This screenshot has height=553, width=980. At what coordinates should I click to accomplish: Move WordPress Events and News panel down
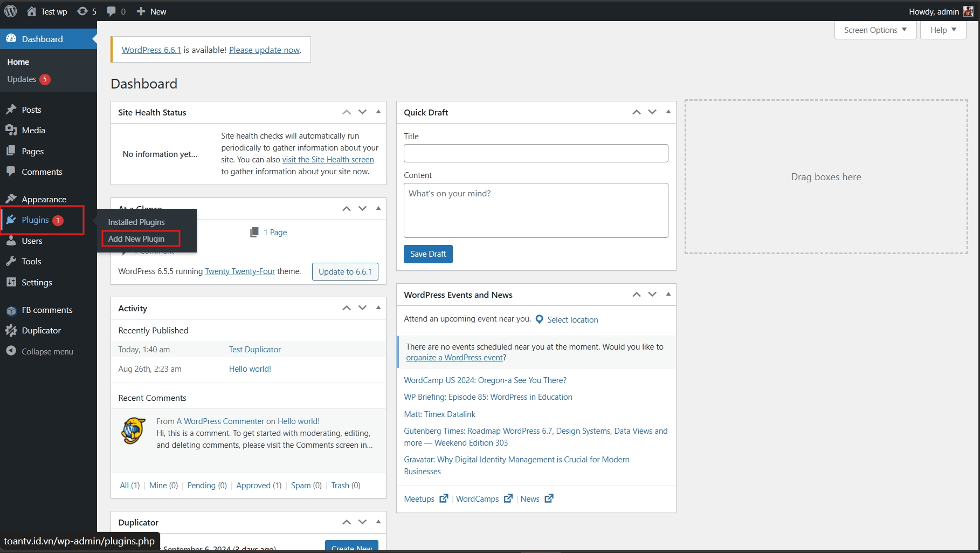click(652, 295)
